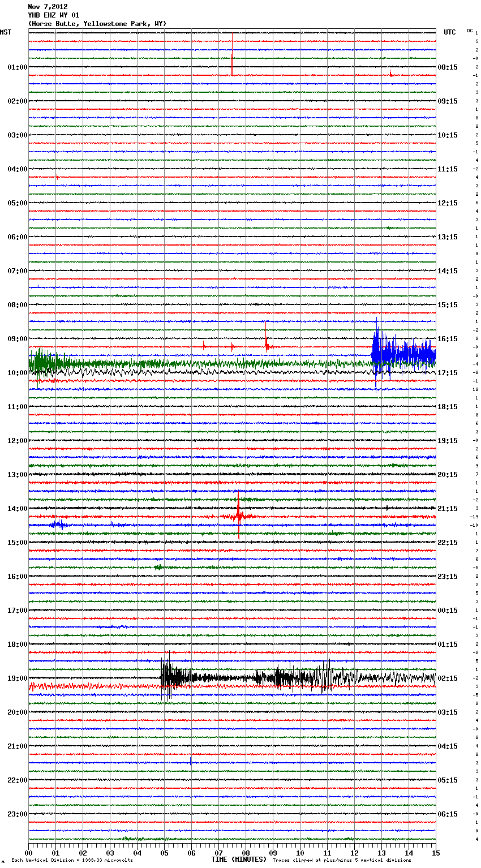Image resolution: width=481 pixels, height=868 pixels.
Task: Click "(Horse Butte, Yellowstone Park, WY)" subtitle
Action: [97, 24]
